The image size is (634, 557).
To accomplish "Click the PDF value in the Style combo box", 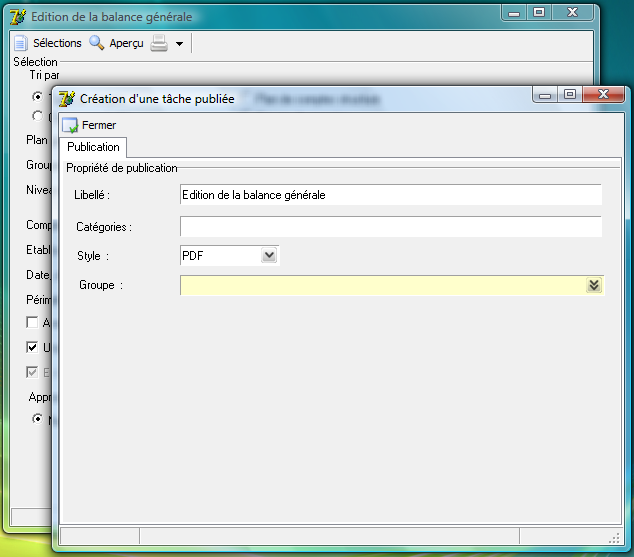I will point(192,256).
